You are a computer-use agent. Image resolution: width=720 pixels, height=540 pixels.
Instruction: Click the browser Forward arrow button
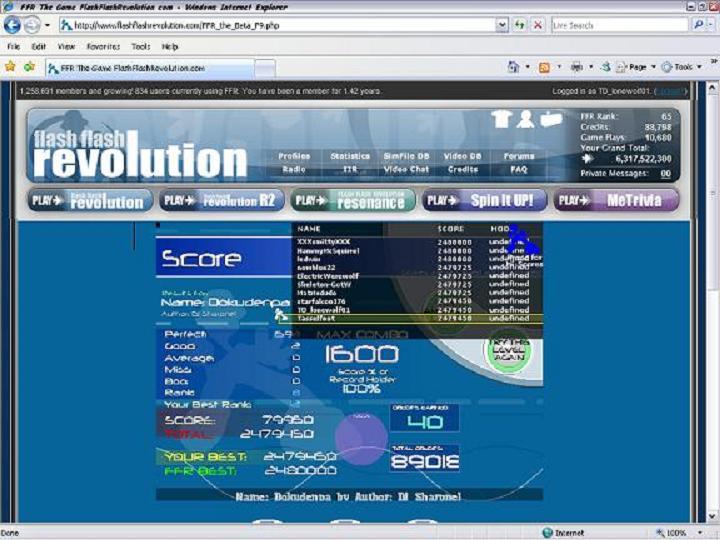pos(32,25)
